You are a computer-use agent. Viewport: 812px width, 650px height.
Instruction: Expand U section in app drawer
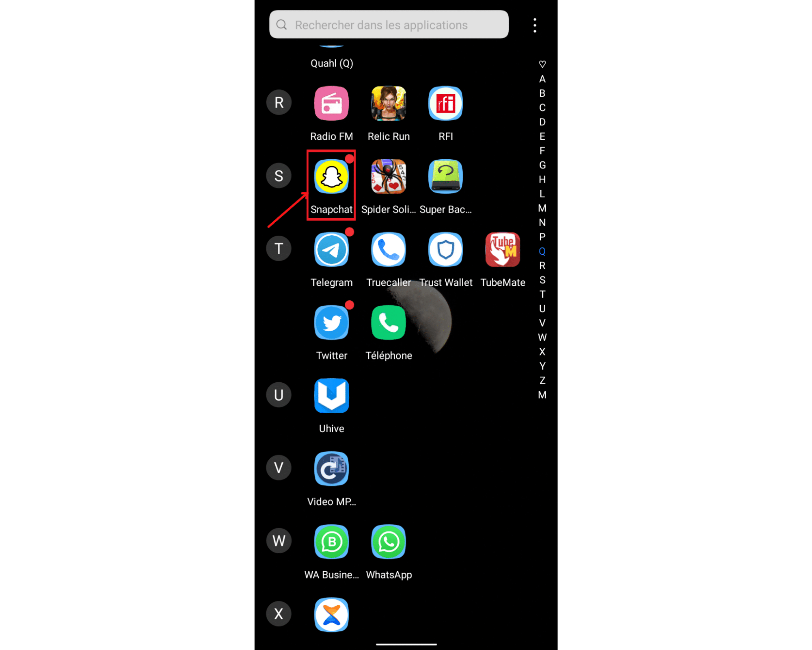pos(279,395)
